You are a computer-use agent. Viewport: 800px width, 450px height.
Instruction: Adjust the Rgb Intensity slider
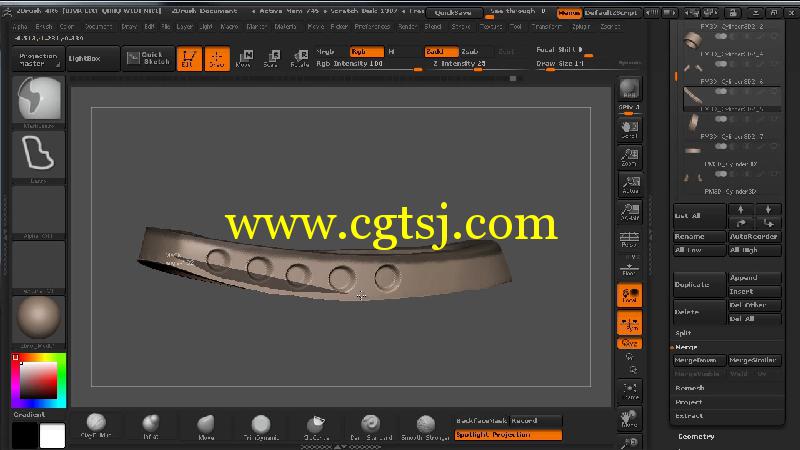click(368, 64)
